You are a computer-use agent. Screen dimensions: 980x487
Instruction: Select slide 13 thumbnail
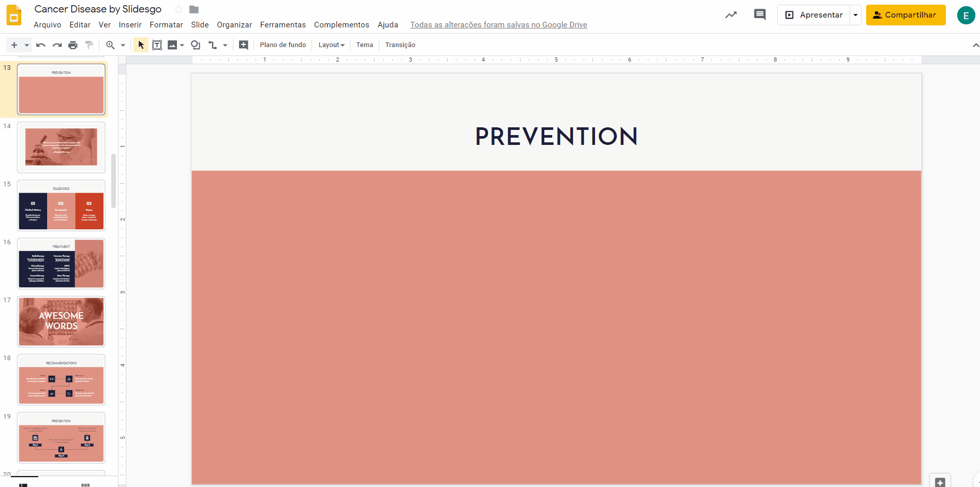[x=61, y=89]
